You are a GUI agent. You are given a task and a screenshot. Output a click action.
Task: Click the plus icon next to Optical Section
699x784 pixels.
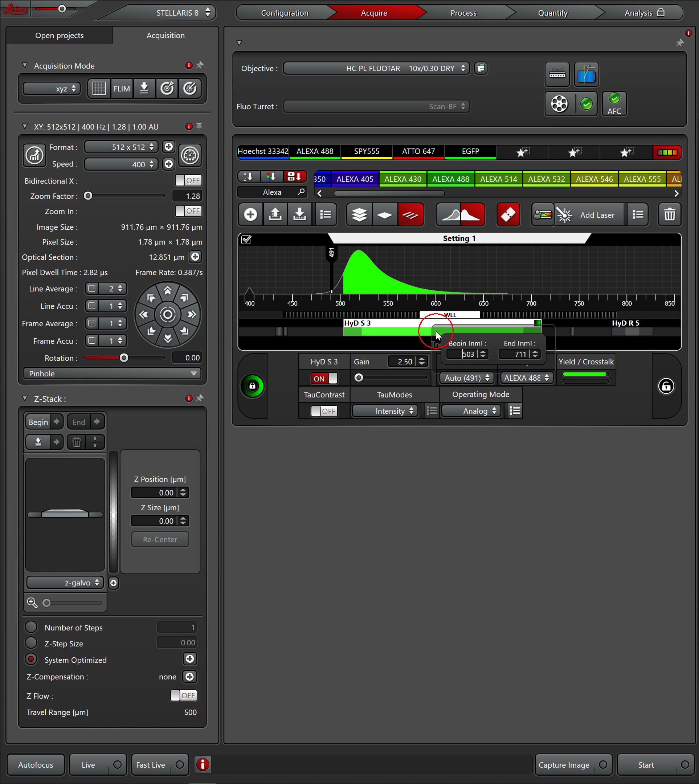(196, 257)
